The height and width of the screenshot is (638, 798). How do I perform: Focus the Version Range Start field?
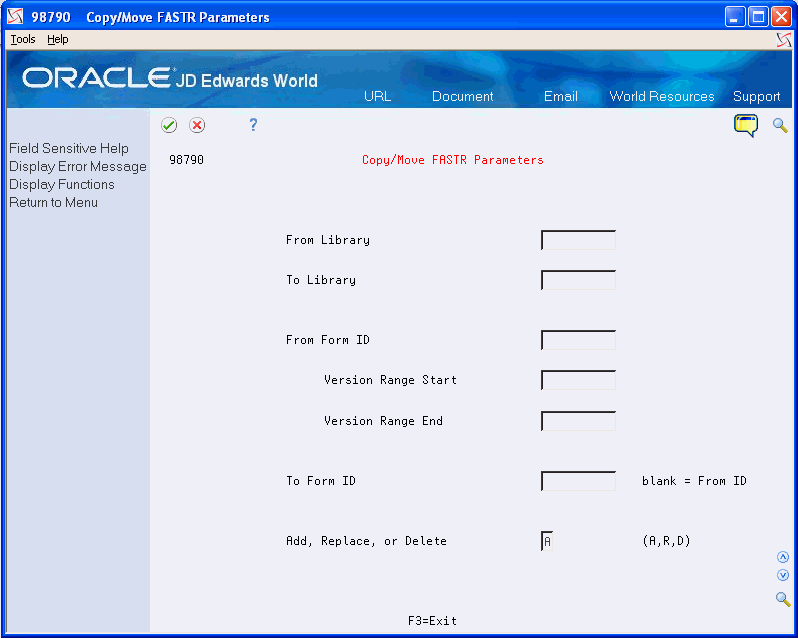(578, 381)
